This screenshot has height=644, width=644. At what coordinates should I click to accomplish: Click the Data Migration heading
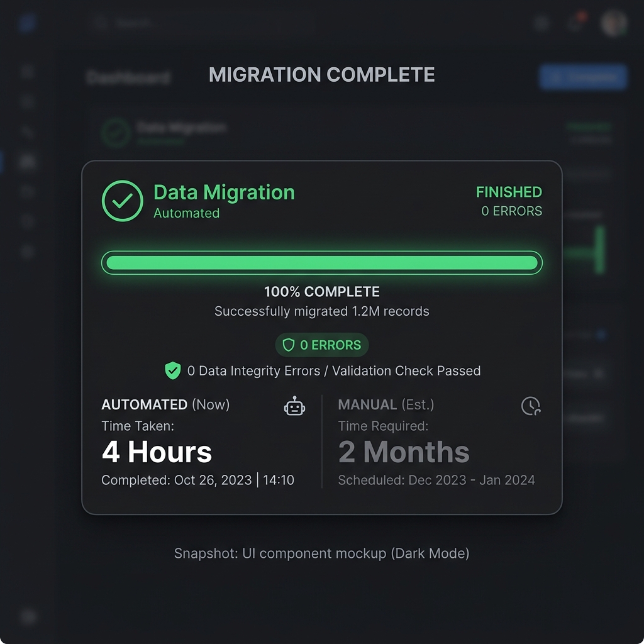pyautogui.click(x=225, y=192)
